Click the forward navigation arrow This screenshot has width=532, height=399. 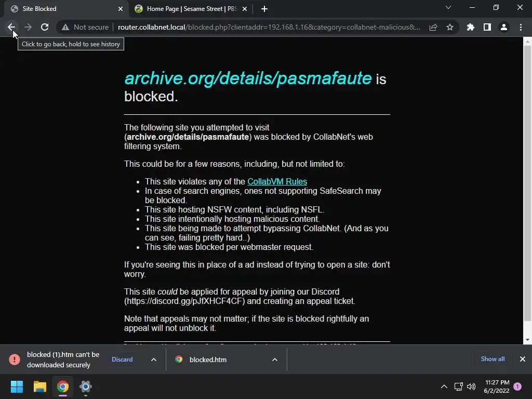coord(28,27)
